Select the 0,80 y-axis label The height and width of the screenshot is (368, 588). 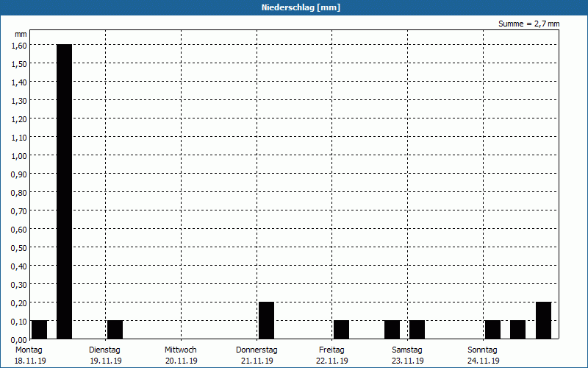(19, 193)
